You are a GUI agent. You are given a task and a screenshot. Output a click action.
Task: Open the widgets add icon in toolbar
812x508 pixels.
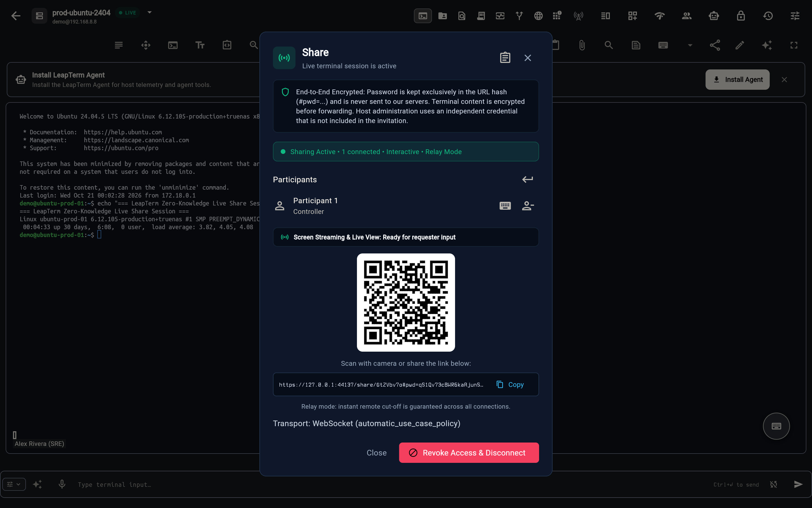click(x=632, y=16)
